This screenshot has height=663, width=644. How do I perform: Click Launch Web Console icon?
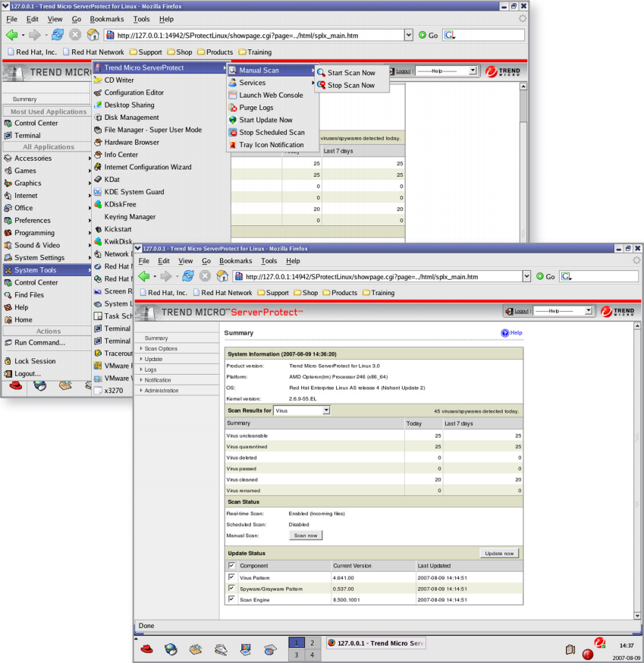coord(233,95)
